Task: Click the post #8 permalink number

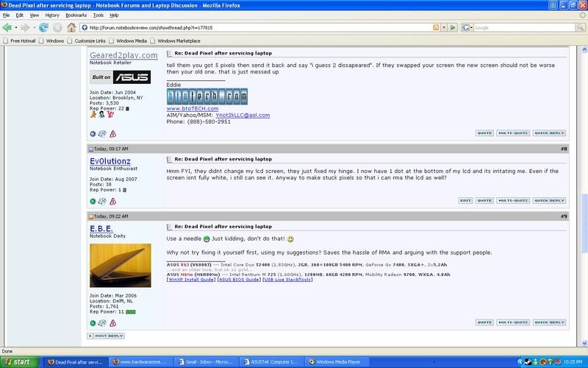Action: 564,149
